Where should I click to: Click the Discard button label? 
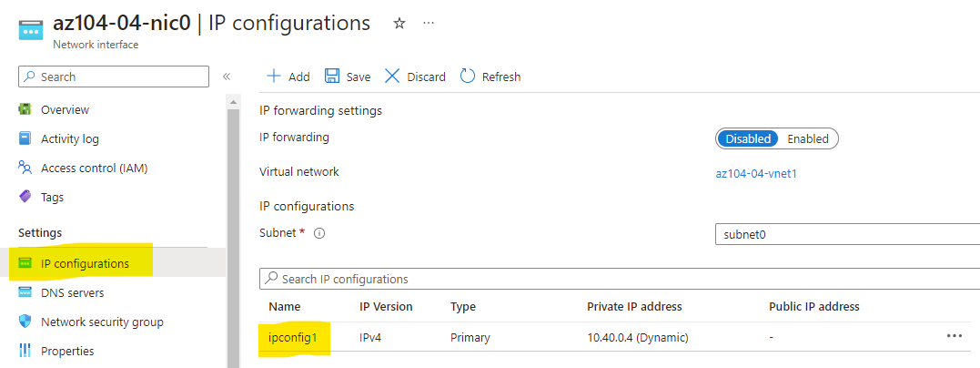coord(426,77)
